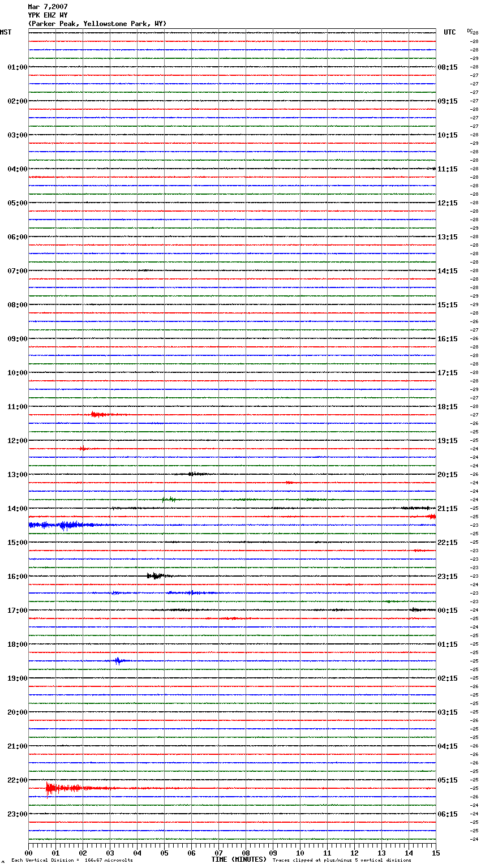This screenshot has height=868, width=481.
Task: Click the 01:15 UTC time label
Action: coord(448,644)
